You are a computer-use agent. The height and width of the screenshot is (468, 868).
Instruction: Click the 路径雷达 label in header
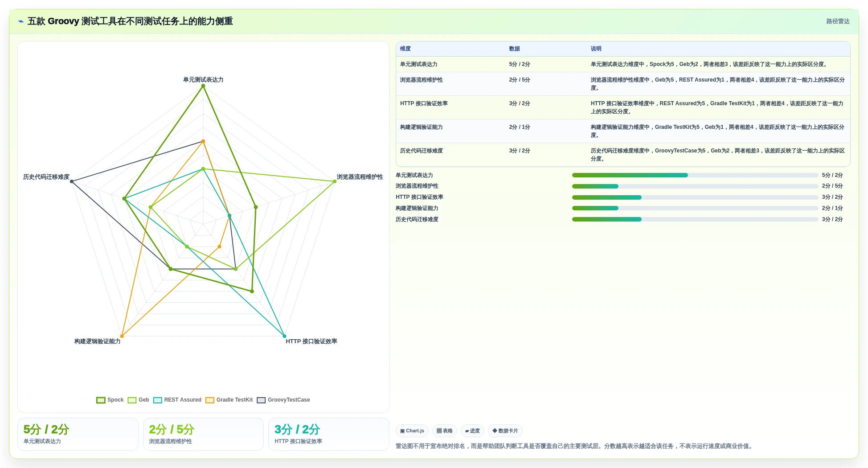[838, 21]
